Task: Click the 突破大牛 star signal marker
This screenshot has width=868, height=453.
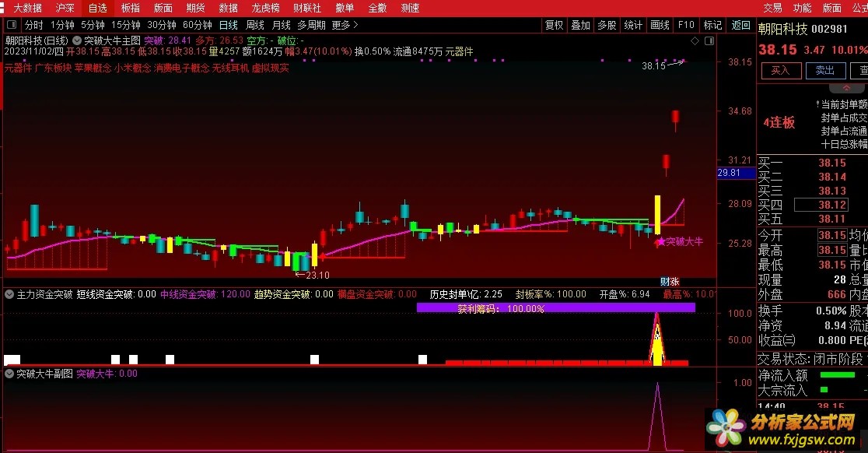Action: [x=660, y=241]
